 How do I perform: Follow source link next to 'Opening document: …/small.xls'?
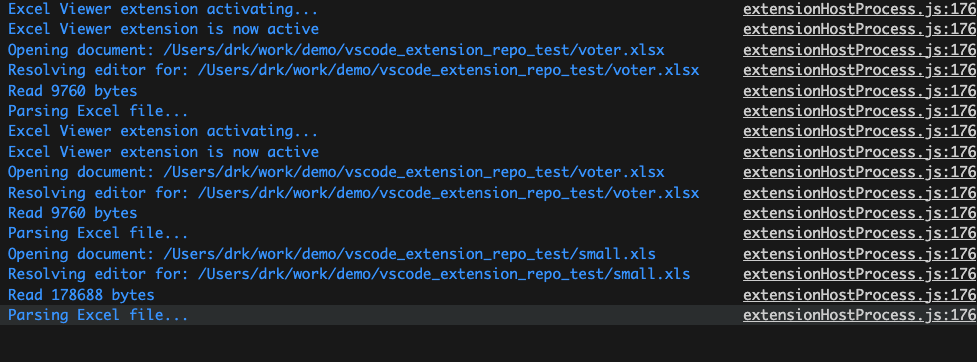pyautogui.click(x=860, y=254)
